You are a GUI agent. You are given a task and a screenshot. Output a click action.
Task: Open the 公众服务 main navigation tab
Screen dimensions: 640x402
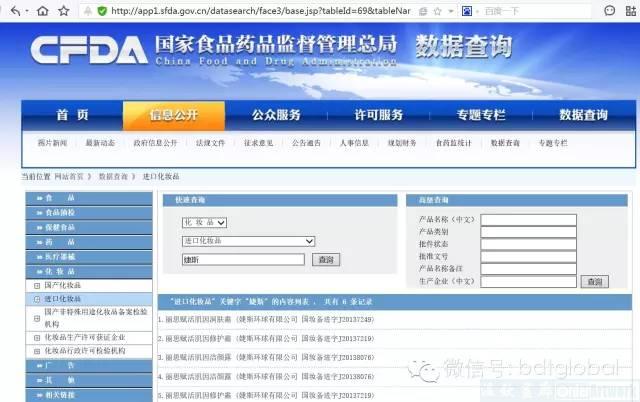(276, 115)
